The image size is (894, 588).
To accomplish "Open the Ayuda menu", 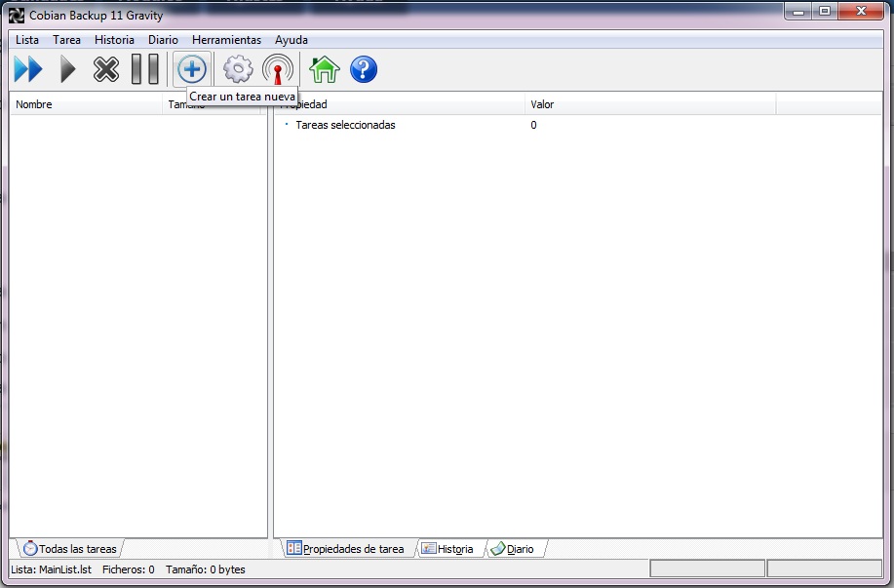I will [292, 40].
